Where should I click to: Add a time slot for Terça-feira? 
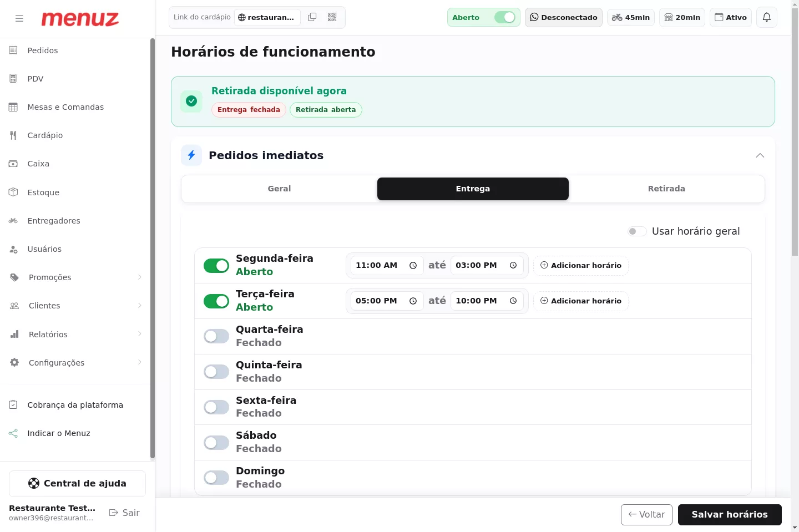point(581,301)
